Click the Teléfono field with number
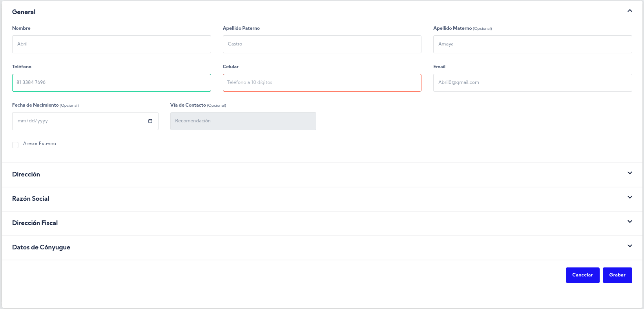 [x=111, y=83]
